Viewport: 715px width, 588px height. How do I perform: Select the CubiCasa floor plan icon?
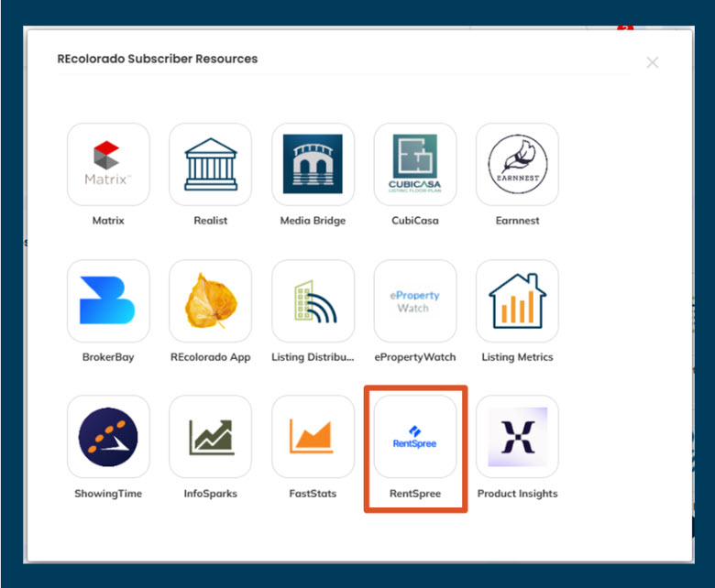point(415,165)
